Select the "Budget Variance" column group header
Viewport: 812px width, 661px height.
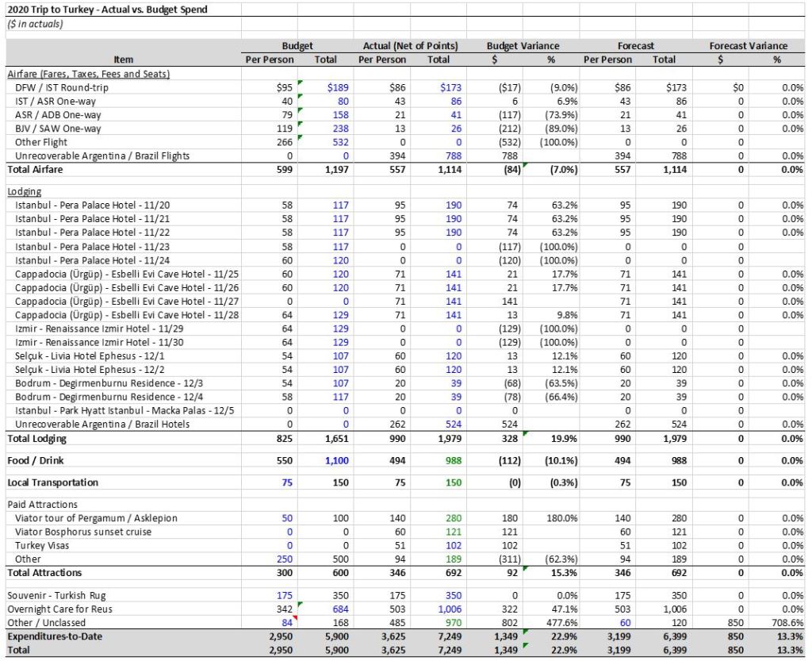(523, 46)
